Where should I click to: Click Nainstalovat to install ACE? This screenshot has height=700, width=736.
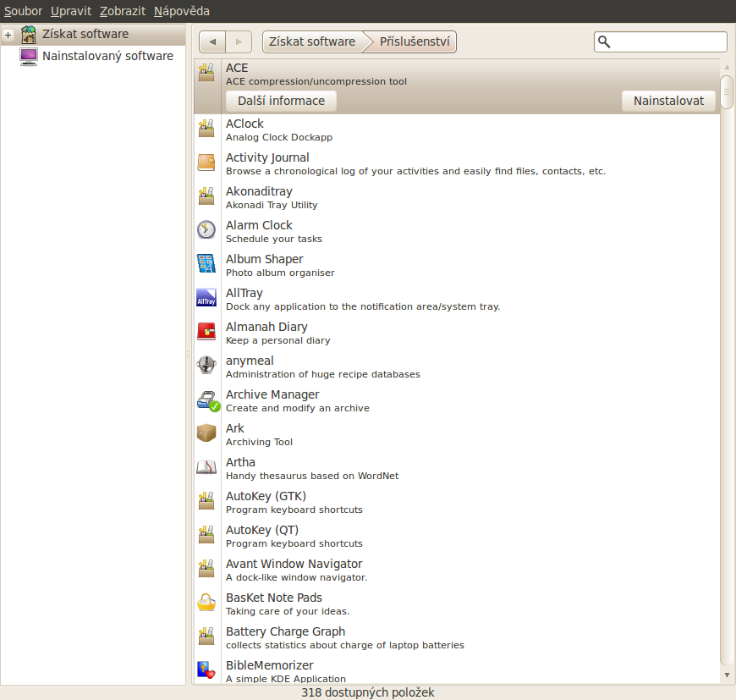(x=668, y=101)
